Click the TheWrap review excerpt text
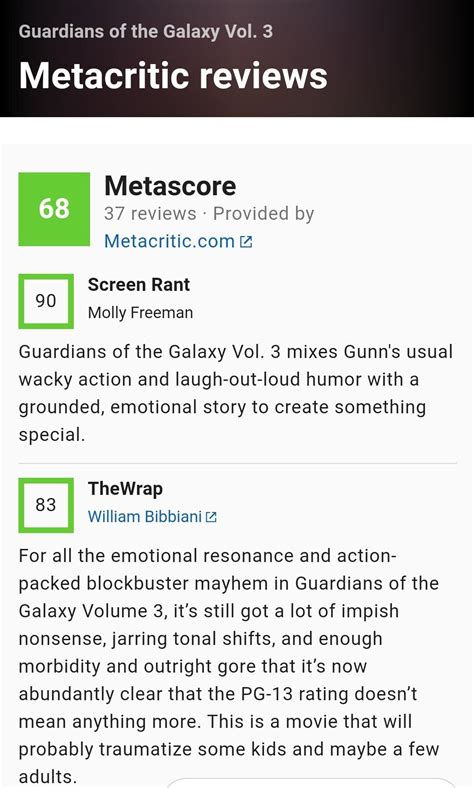Image resolution: width=474 pixels, height=788 pixels. pos(229,666)
